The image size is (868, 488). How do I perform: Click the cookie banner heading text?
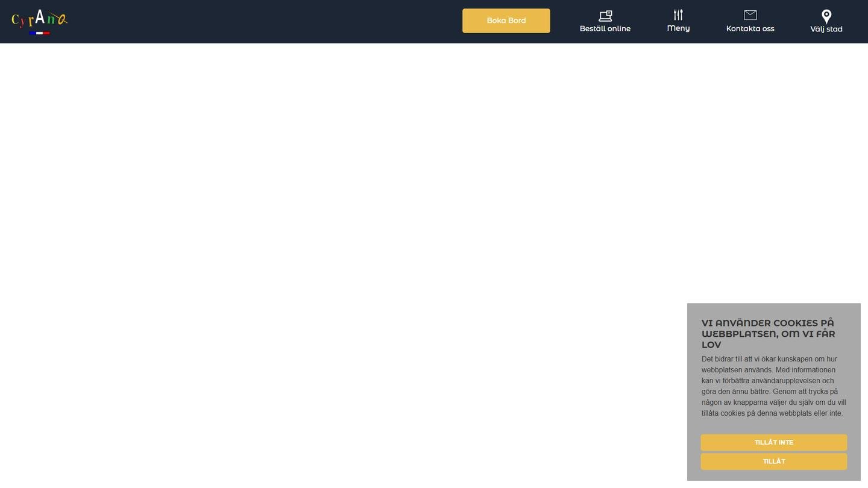(x=768, y=328)
